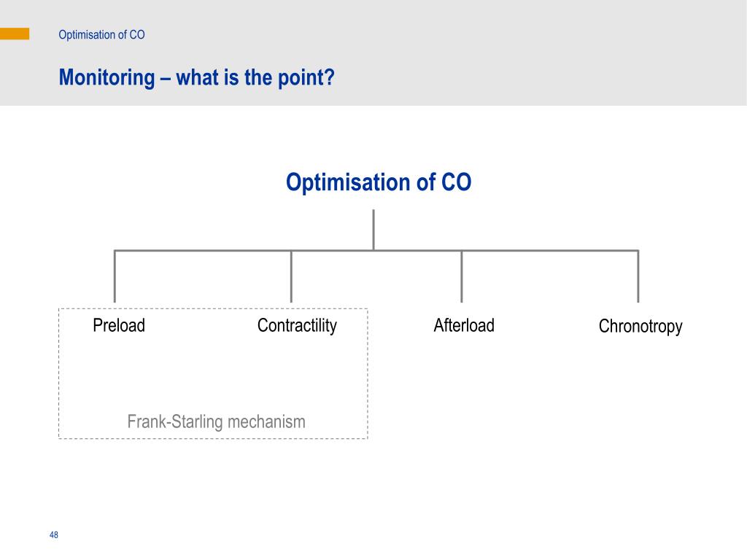Click the central 'Optimisation of CO' heading
Image resolution: width=747 pixels, height=560 pixels.
pyautogui.click(x=379, y=182)
